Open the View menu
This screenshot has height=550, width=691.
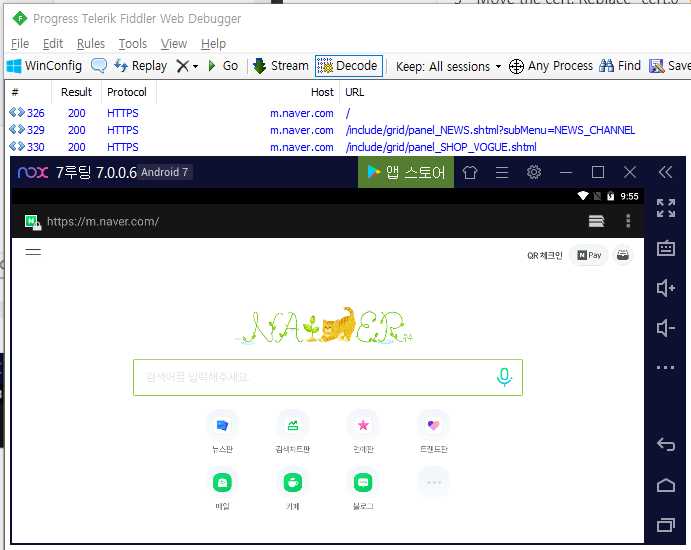coord(174,44)
